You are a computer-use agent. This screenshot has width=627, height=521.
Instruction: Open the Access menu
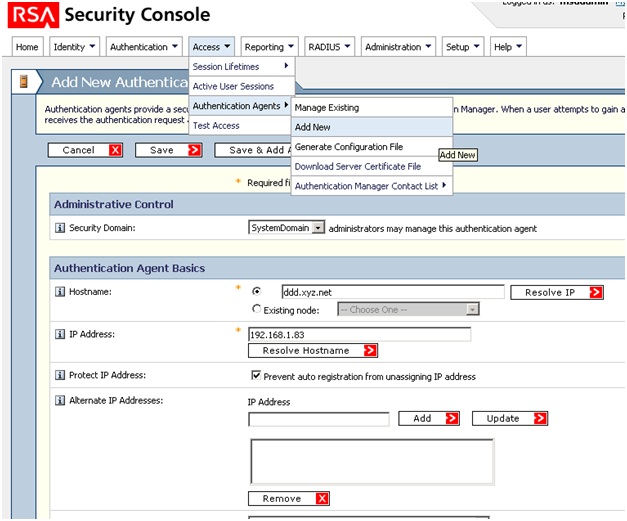(x=212, y=47)
